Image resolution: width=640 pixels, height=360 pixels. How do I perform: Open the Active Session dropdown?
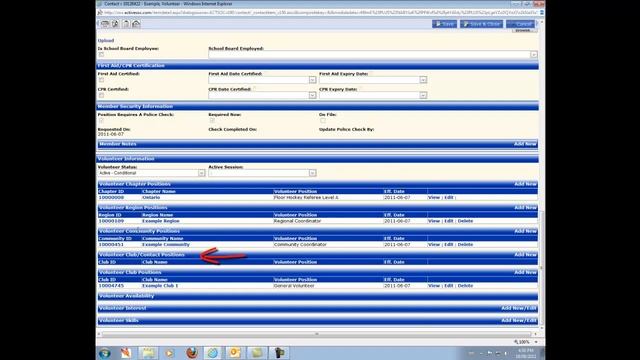[x=312, y=173]
